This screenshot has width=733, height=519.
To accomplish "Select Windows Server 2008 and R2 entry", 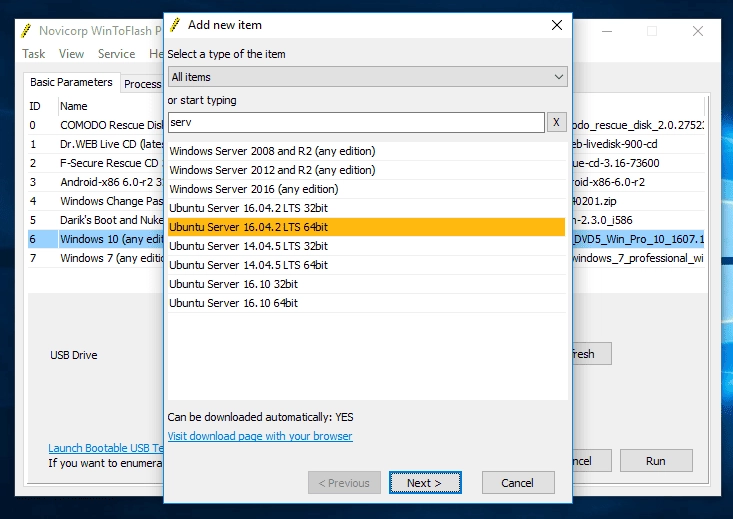I will (366, 151).
